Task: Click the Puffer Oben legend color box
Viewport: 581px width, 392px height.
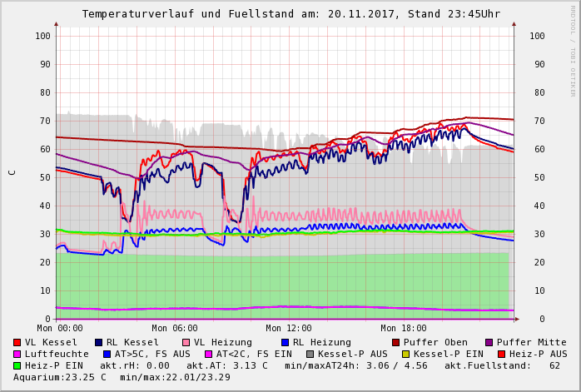Action: click(x=395, y=342)
